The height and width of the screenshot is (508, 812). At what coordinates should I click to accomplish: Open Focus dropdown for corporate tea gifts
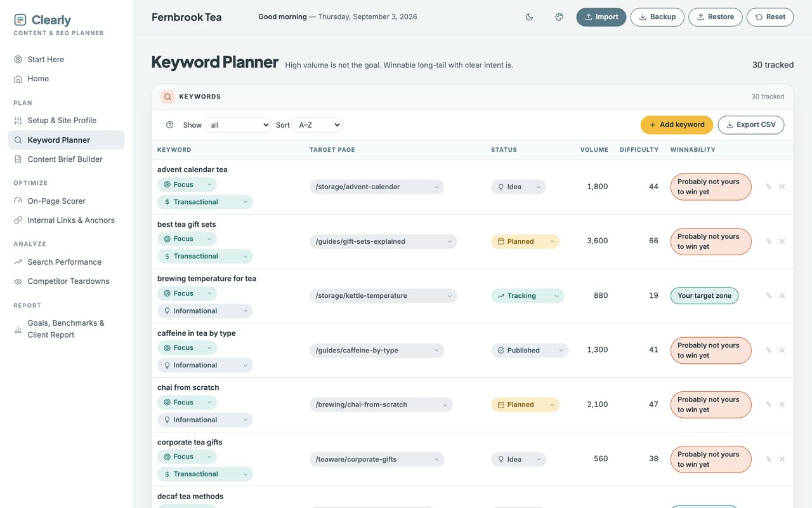click(x=187, y=457)
